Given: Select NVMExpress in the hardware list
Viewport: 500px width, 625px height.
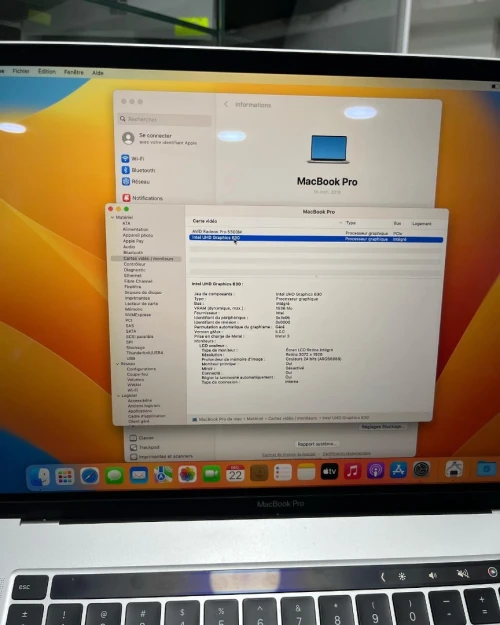Looking at the screenshot, I should pyautogui.click(x=138, y=314).
